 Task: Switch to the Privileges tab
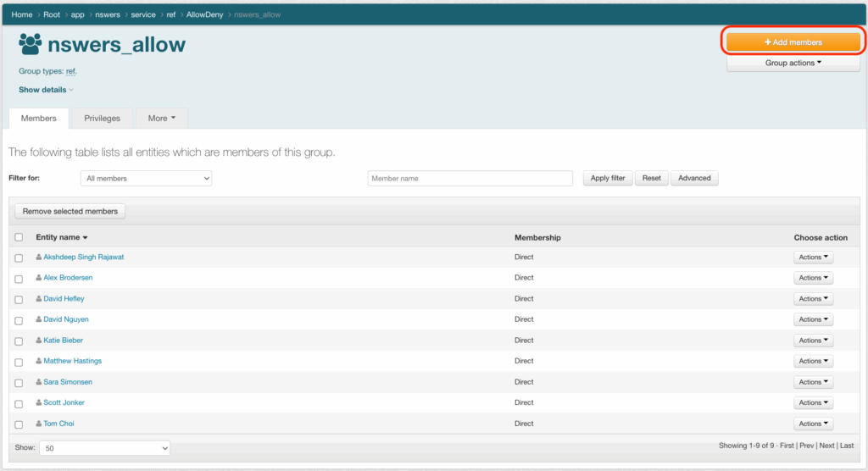click(102, 119)
